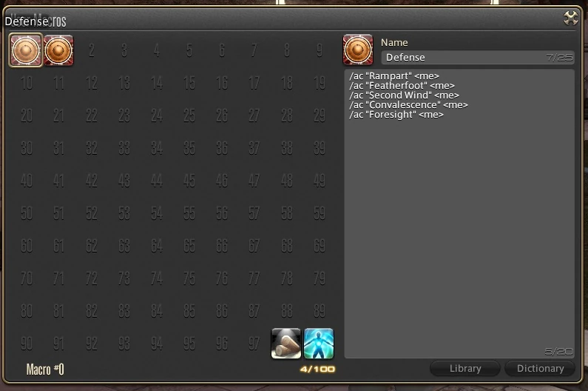The height and width of the screenshot is (391, 588).
Task: Select empty macro slot 97
Action: (x=254, y=344)
